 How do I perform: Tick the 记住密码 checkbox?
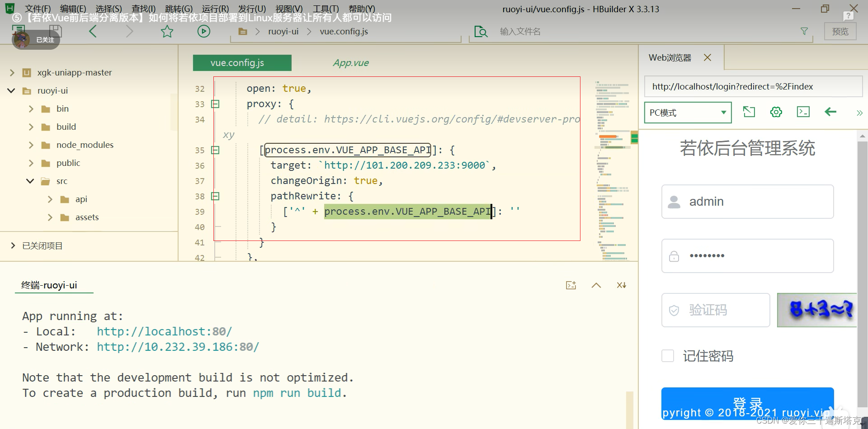668,356
